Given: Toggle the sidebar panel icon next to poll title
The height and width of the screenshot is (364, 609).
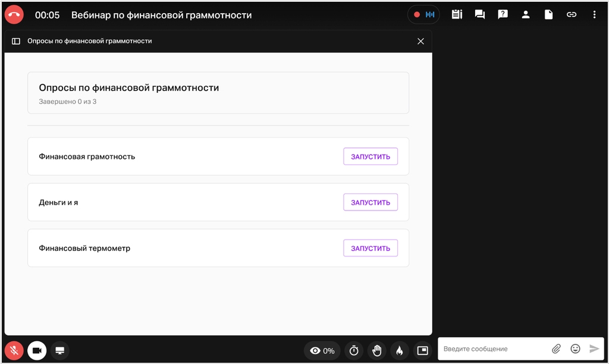Looking at the screenshot, I should pyautogui.click(x=16, y=41).
